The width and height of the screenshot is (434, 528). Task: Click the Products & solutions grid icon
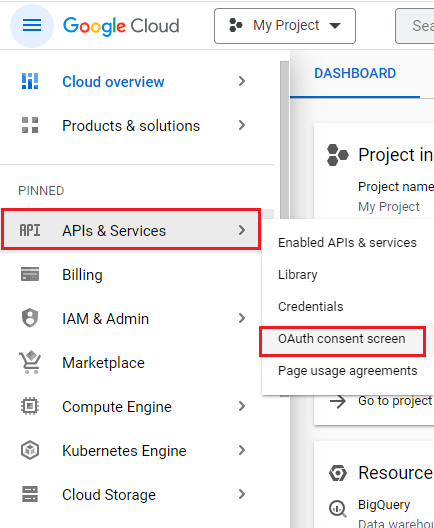click(x=30, y=125)
